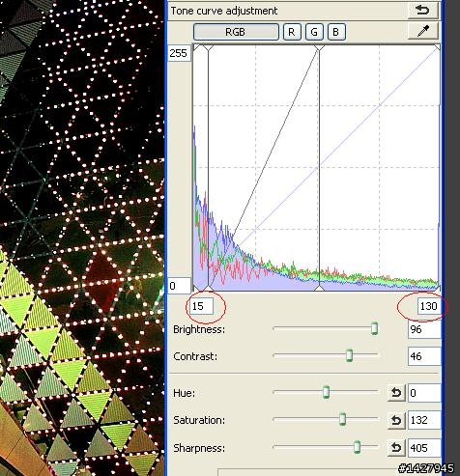Click the bottom shadow marker at 15
This screenshot has height=476, width=460.
pyautogui.click(x=209, y=289)
